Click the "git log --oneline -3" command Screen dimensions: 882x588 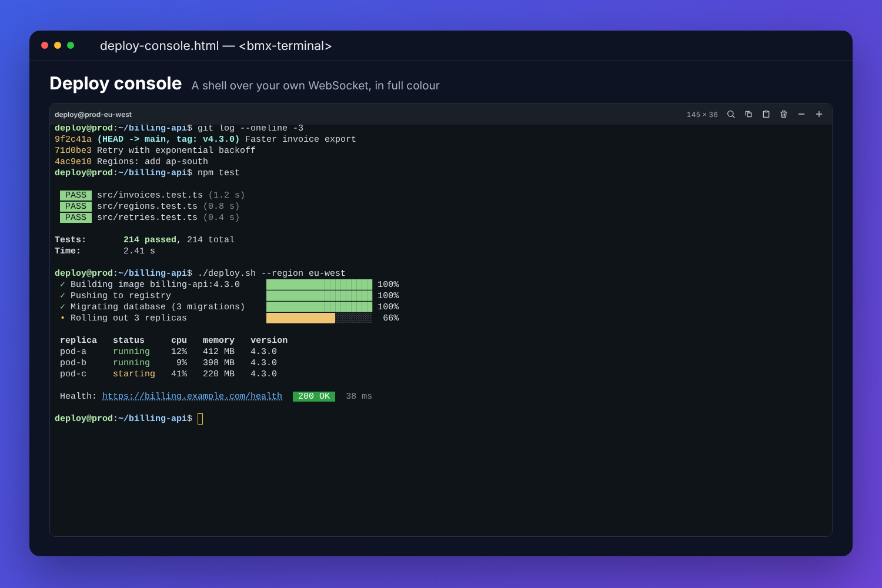tap(250, 128)
